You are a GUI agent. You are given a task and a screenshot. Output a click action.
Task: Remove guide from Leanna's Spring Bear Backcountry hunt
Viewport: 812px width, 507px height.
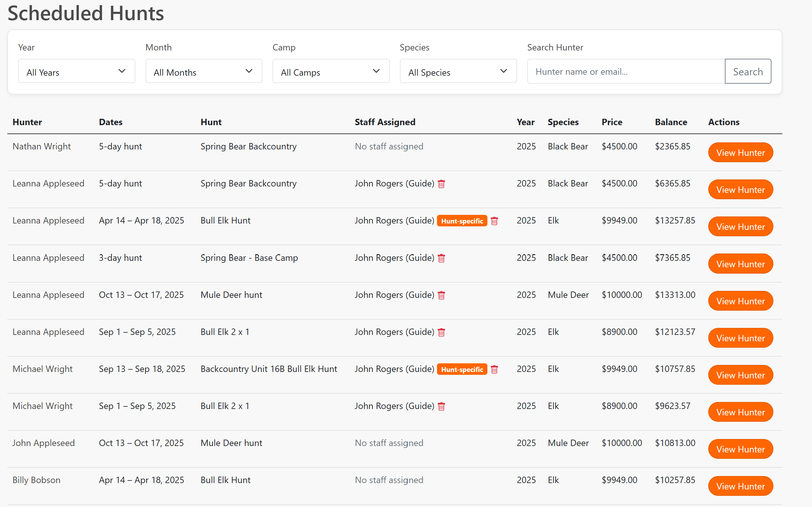[441, 184]
